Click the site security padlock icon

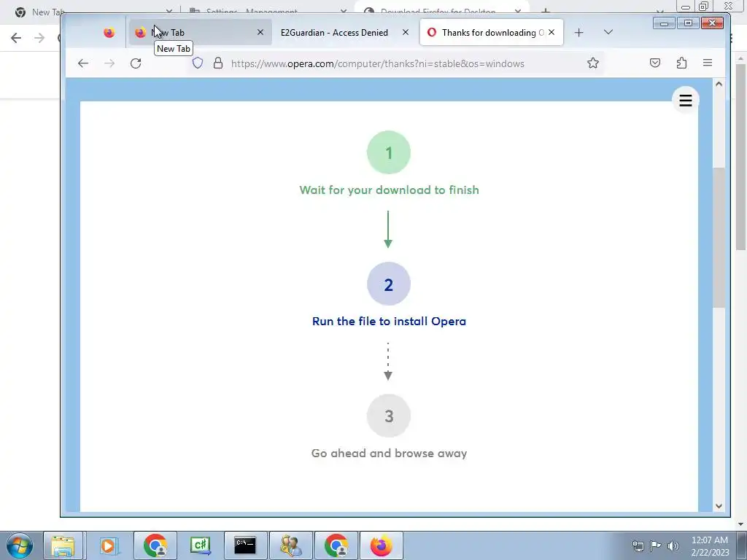(x=218, y=63)
